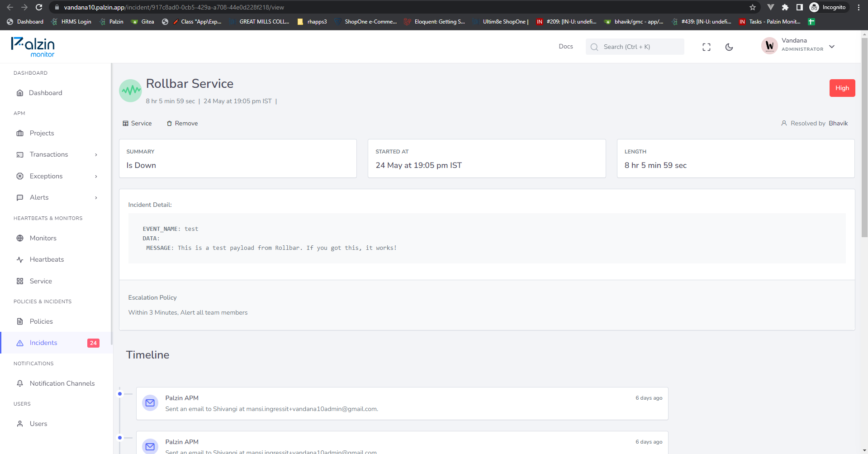Click the Bhavik resolver name
The width and height of the screenshot is (868, 454).
pos(838,123)
